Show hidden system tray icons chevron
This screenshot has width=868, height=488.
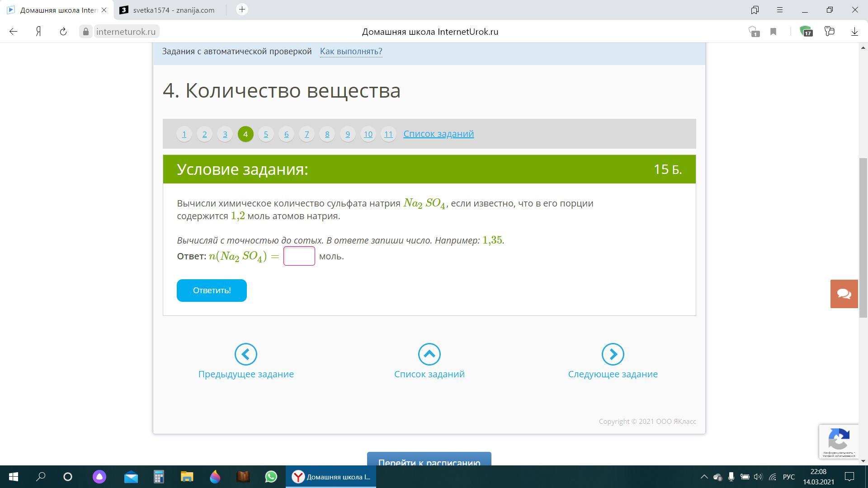coord(704,477)
